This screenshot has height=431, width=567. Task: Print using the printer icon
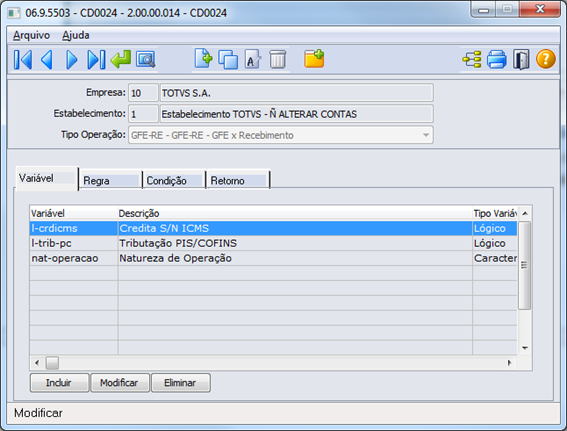pos(496,60)
